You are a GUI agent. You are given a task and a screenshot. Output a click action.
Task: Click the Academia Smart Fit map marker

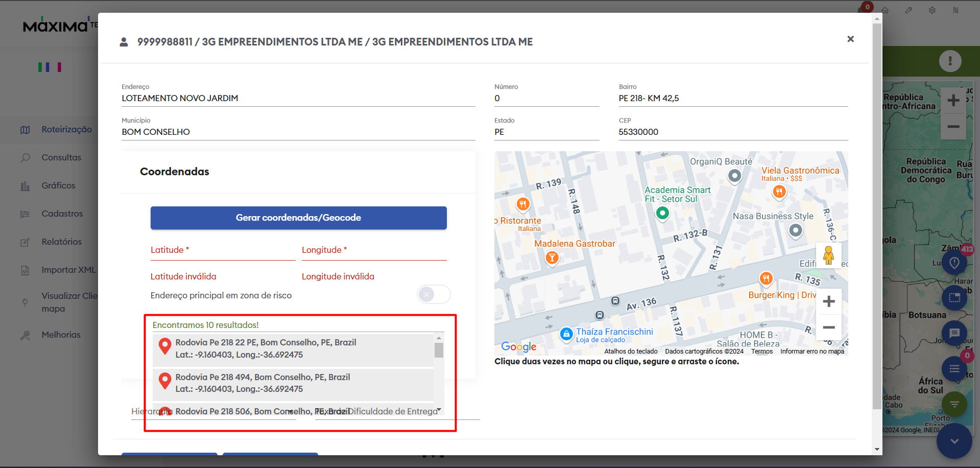tap(662, 213)
